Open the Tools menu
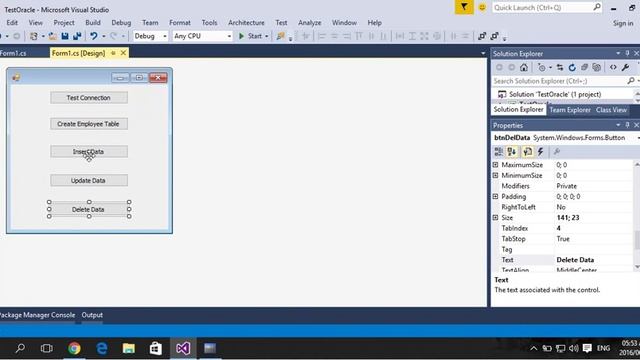Image resolution: width=640 pixels, height=360 pixels. [x=209, y=23]
